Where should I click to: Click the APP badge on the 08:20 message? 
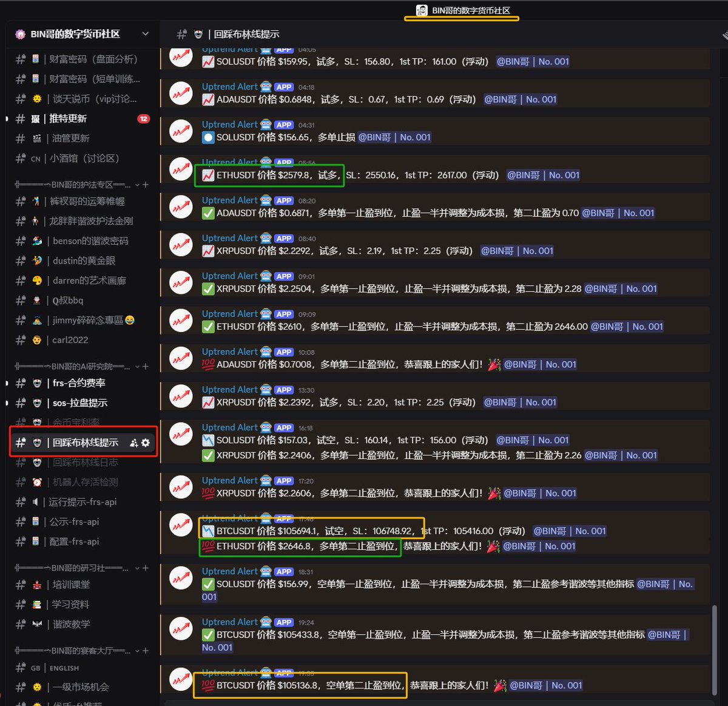click(283, 200)
